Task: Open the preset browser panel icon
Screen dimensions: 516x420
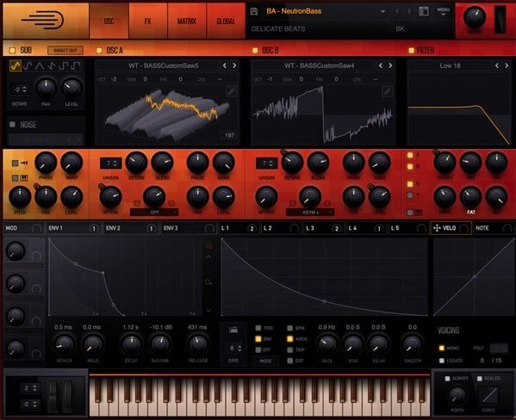Action: point(424,11)
